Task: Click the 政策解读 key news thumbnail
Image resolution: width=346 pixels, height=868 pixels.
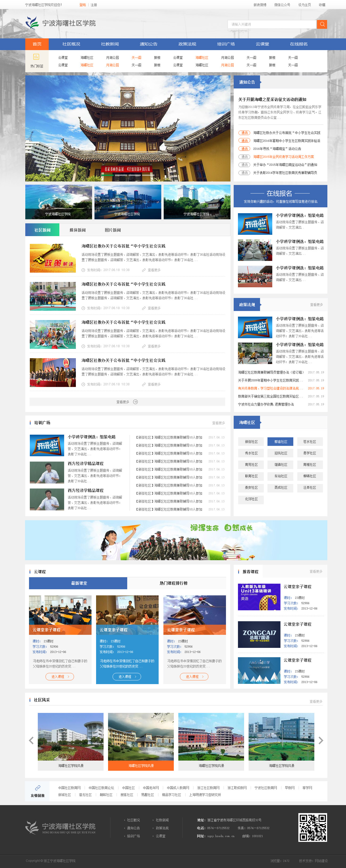Action: 53,258
